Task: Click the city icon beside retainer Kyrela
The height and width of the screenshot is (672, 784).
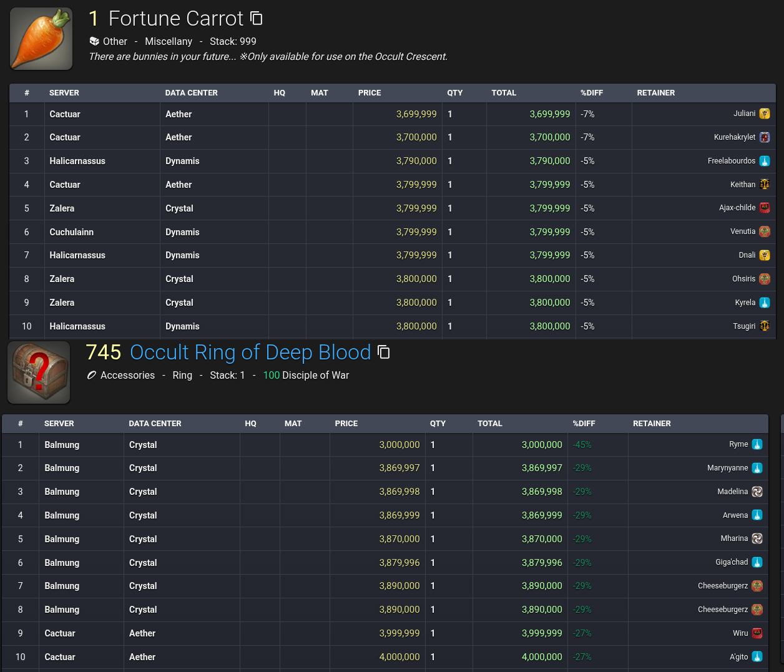Action: coord(765,303)
